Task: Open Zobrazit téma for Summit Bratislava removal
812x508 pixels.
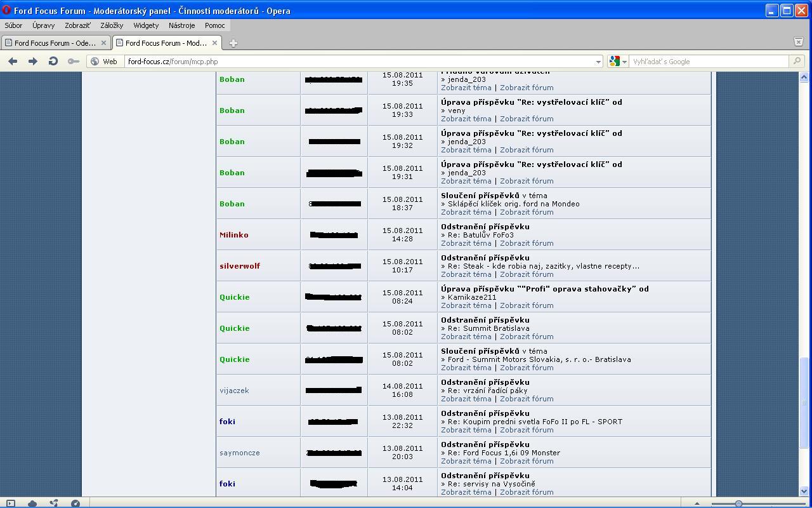Action: click(466, 337)
